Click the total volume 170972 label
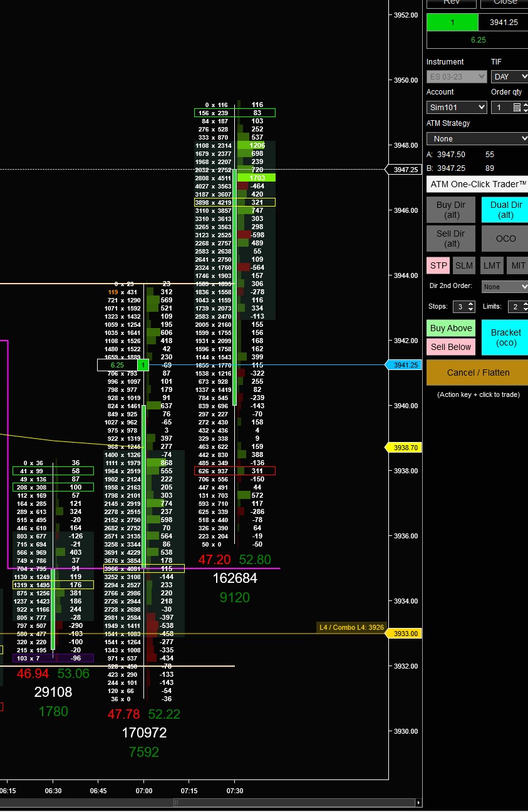This screenshot has height=812, width=528. [x=144, y=732]
